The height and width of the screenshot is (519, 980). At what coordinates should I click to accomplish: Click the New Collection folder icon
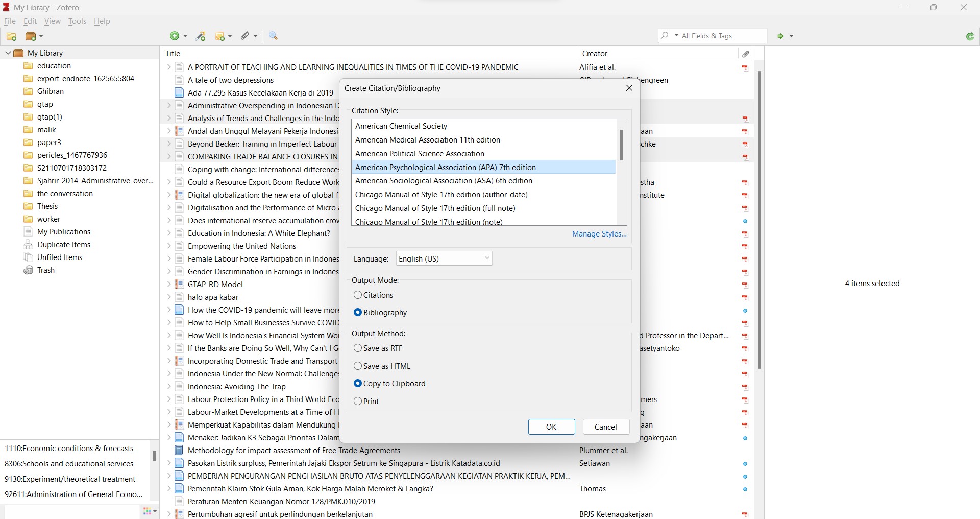(x=11, y=36)
